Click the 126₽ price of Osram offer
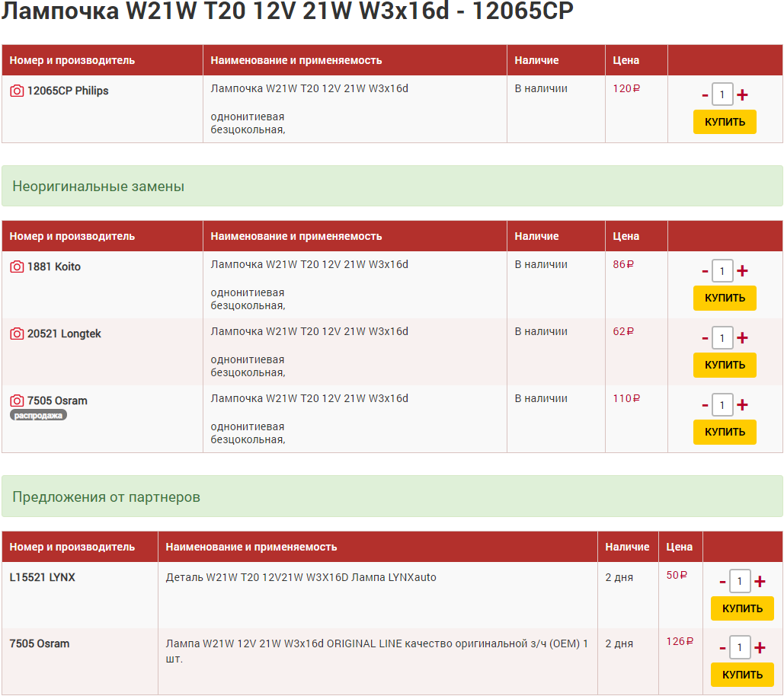The height and width of the screenshot is (696, 784). coord(680,641)
